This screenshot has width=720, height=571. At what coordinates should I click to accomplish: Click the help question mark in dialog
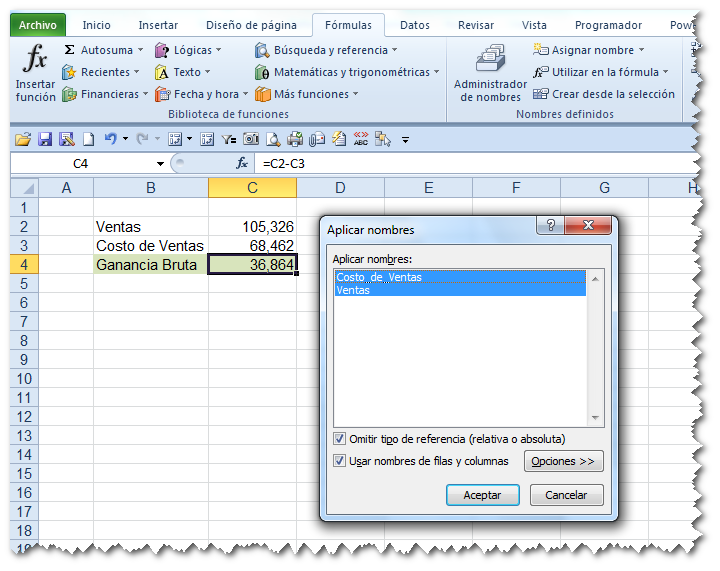tap(551, 225)
